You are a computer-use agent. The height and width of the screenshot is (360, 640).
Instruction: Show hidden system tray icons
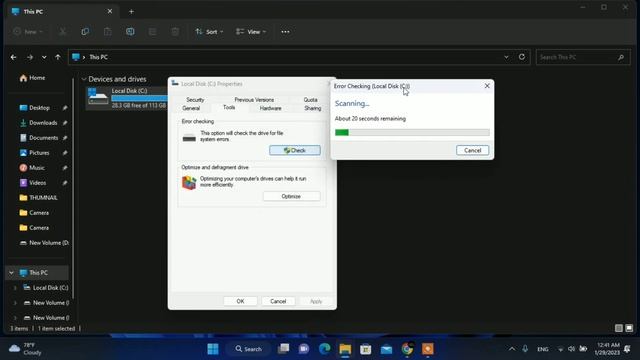[512, 349]
